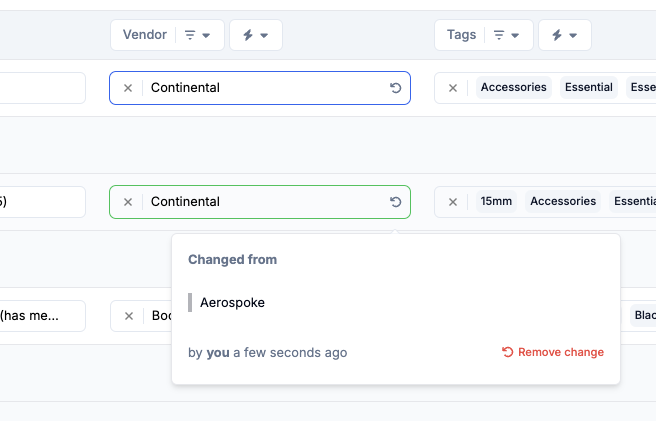
Task: Focus the green-bordered Continental vendor input
Action: pos(260,202)
